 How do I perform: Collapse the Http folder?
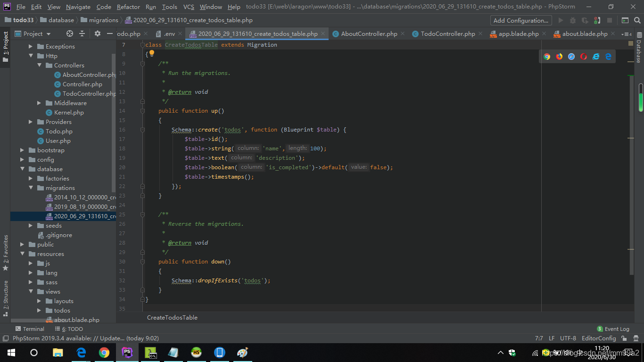[31, 56]
